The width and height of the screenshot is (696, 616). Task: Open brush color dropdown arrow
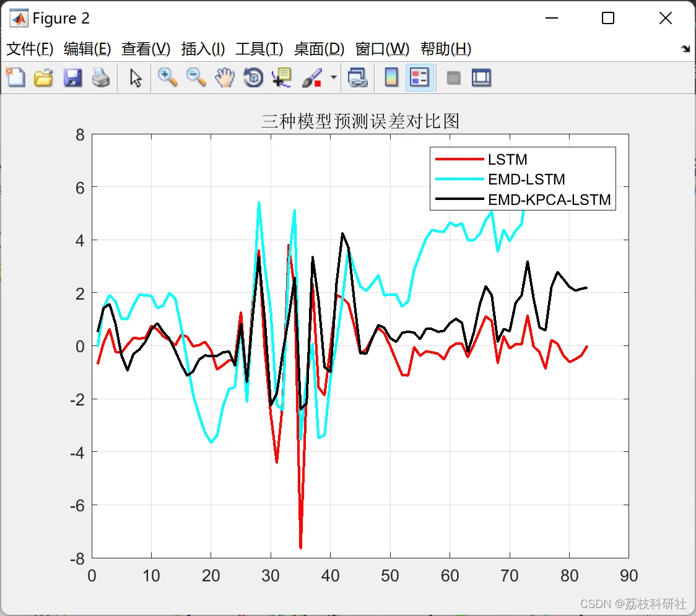point(333,77)
